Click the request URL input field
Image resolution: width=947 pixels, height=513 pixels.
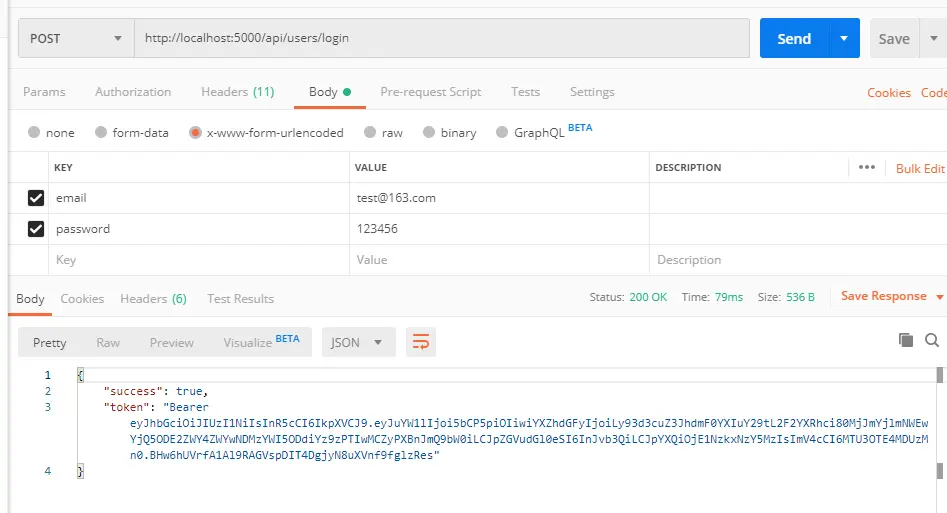coord(441,38)
